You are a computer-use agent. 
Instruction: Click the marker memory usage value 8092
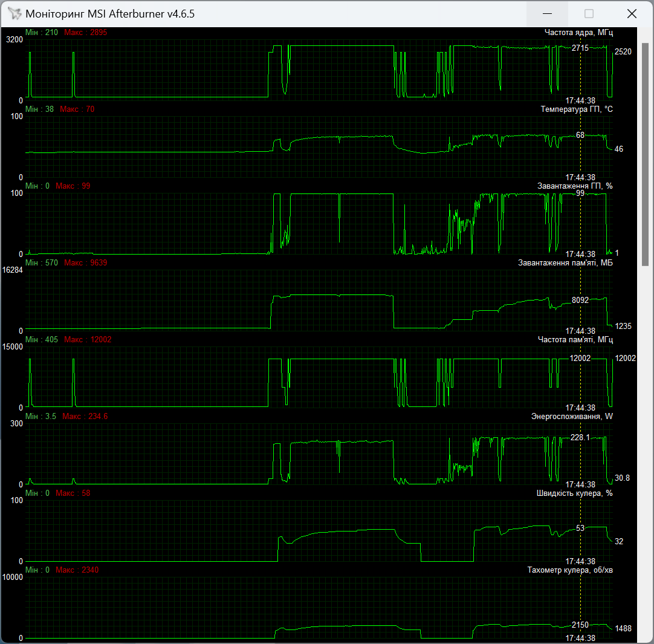click(580, 300)
